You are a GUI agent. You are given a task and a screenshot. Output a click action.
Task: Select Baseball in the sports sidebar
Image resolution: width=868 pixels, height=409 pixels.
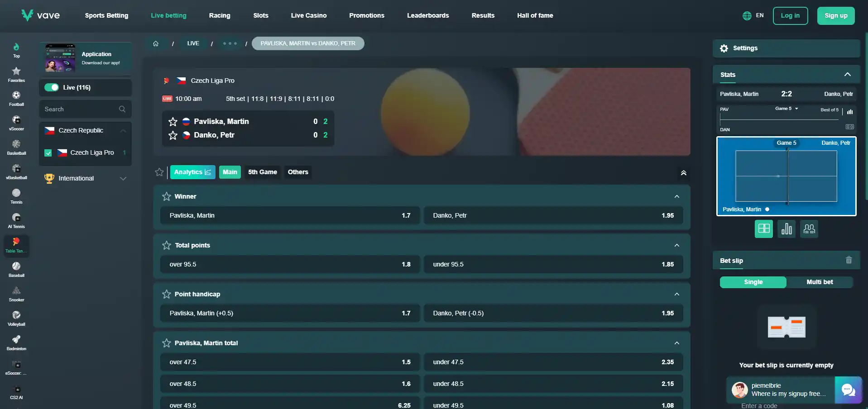click(x=16, y=270)
